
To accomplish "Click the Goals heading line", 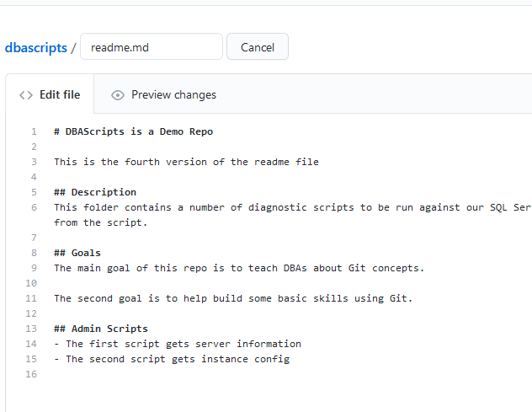I will click(x=77, y=253).
